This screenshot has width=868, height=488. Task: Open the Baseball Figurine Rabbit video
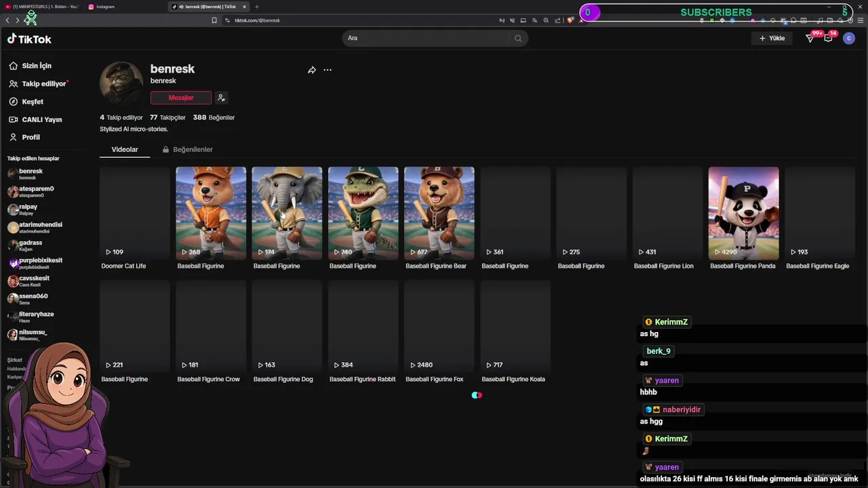click(x=363, y=326)
